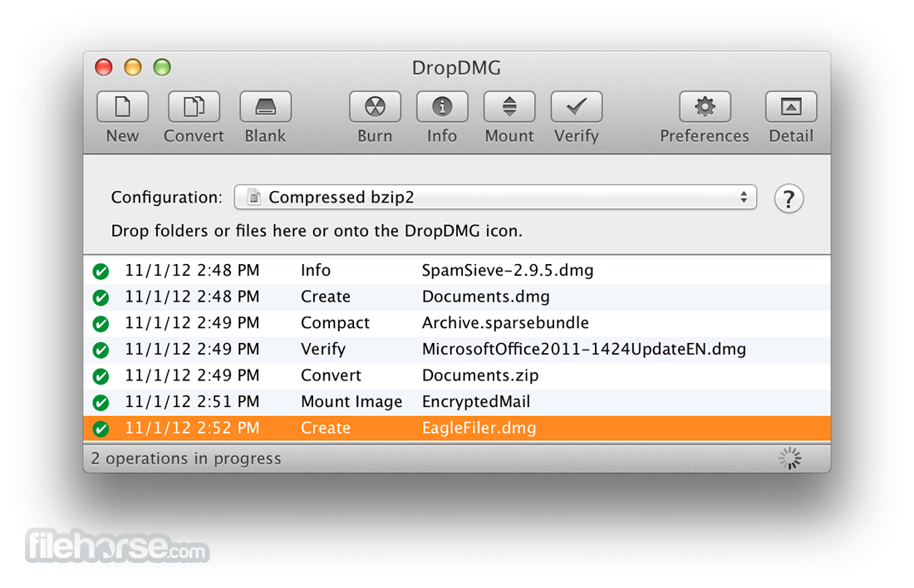Viewport: 914px width, 588px height.
Task: Click the Info operation in log list
Action: (316, 271)
